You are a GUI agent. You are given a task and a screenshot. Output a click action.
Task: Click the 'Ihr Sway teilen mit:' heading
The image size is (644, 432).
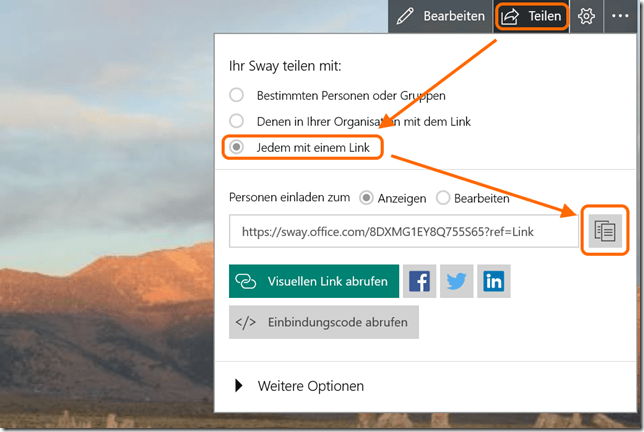[285, 66]
